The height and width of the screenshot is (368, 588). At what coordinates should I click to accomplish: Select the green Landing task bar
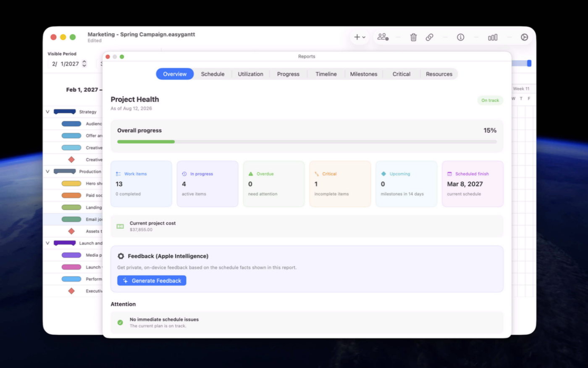point(71,207)
